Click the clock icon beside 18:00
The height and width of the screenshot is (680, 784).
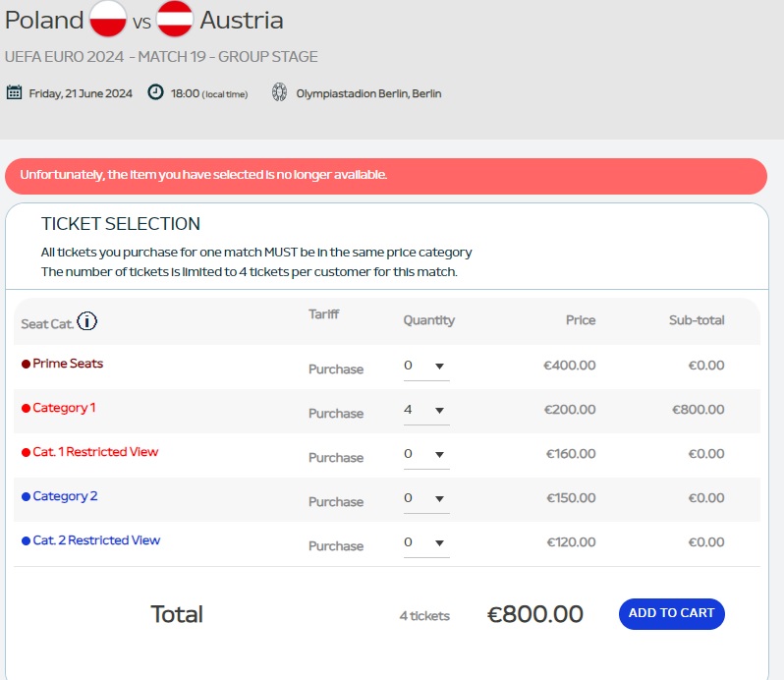(x=155, y=92)
